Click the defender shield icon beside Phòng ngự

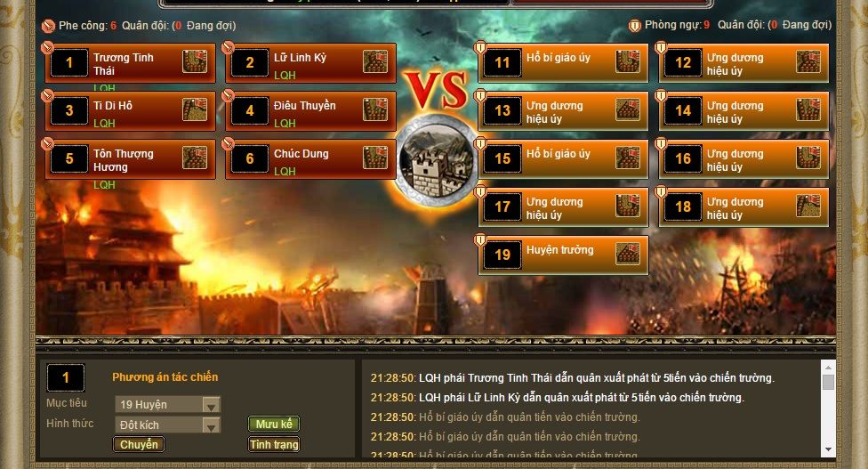(634, 26)
